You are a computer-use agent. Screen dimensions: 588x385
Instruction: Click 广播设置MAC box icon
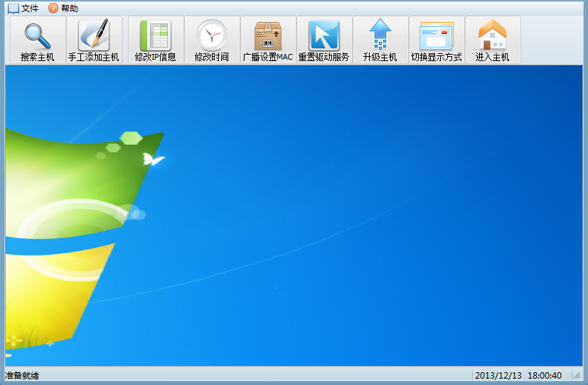point(268,36)
